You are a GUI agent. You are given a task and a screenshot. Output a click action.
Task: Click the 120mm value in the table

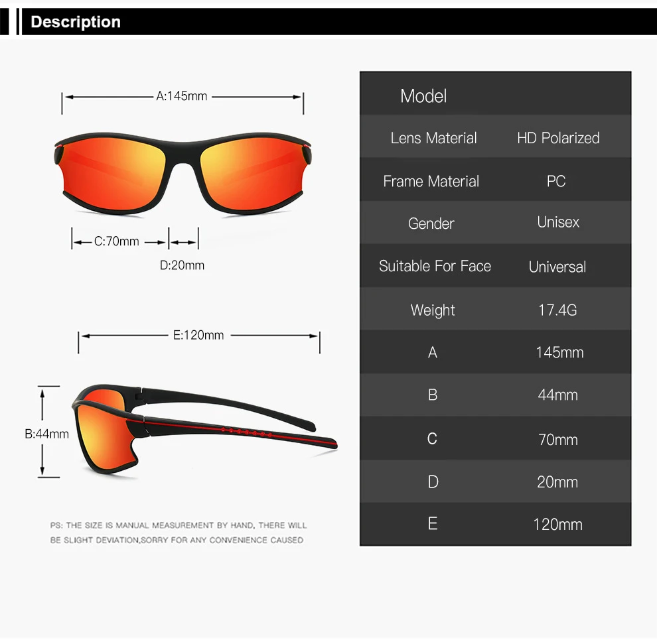tap(557, 525)
